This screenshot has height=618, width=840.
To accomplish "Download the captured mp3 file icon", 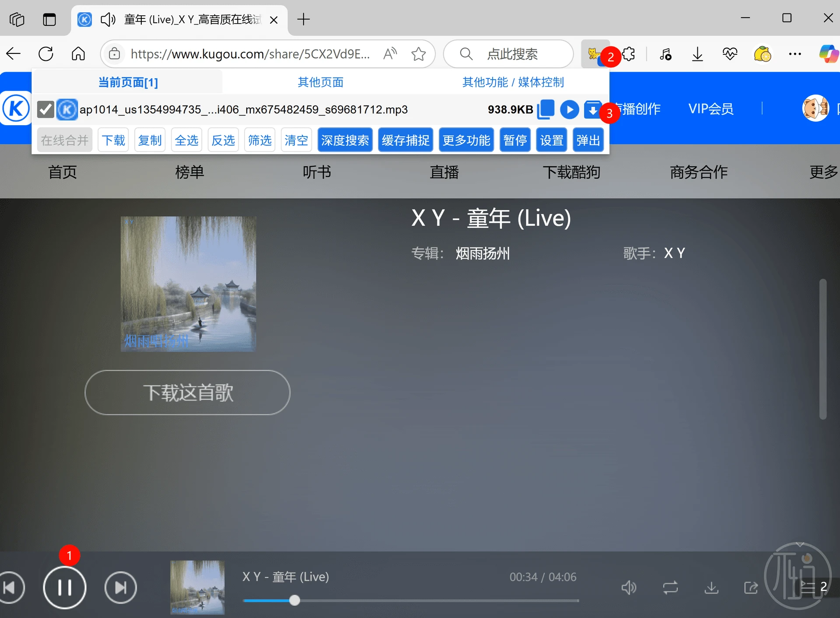I will coord(592,109).
